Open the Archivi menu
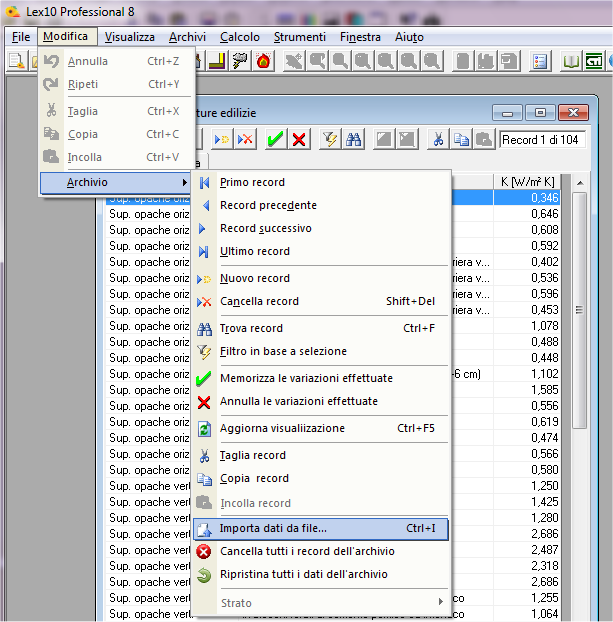Viewport: 613px width, 622px height. click(187, 37)
